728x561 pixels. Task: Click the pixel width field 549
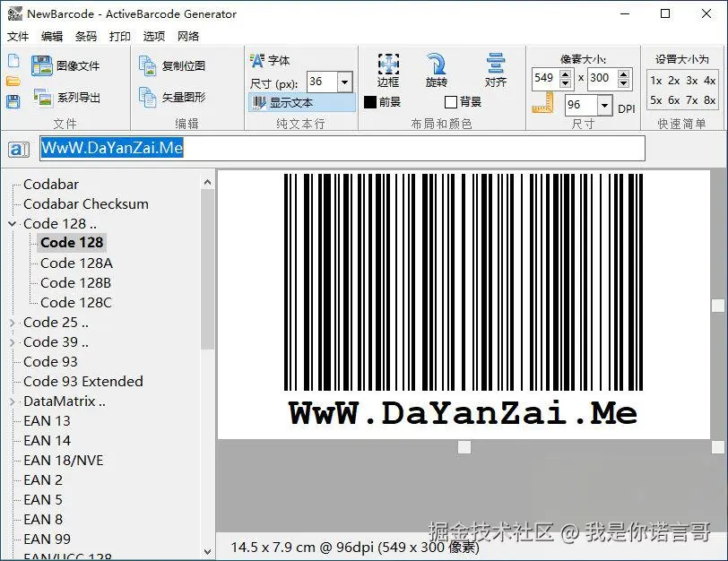[545, 78]
